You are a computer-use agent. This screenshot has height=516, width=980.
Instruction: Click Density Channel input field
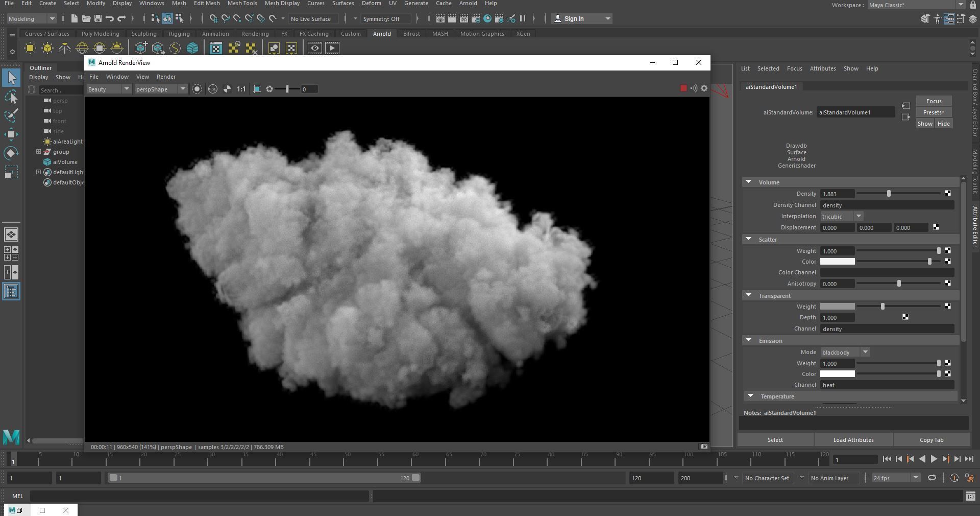[887, 205]
